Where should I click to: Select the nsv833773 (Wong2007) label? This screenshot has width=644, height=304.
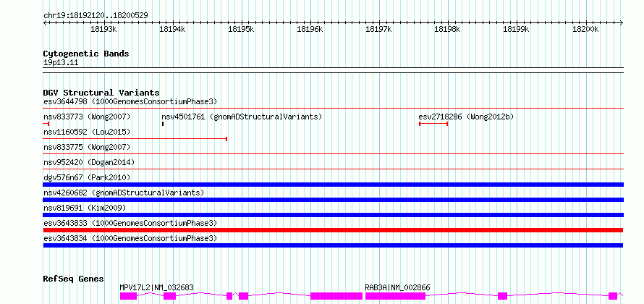click(87, 117)
